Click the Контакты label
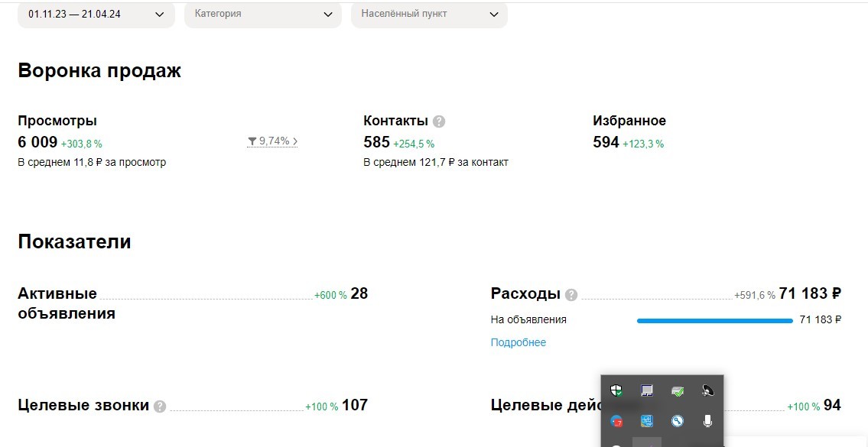 pyautogui.click(x=396, y=121)
